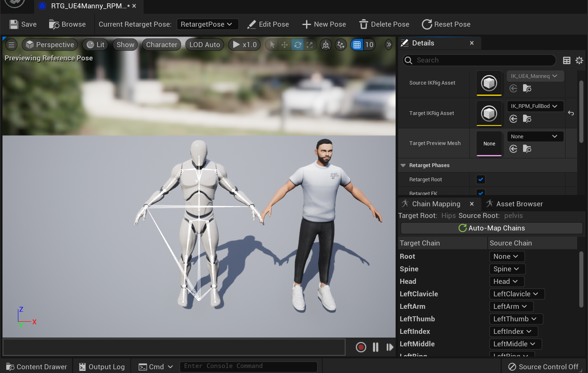
Task: Select the RTG_UE4Manny_RPM document tab
Action: click(x=87, y=7)
